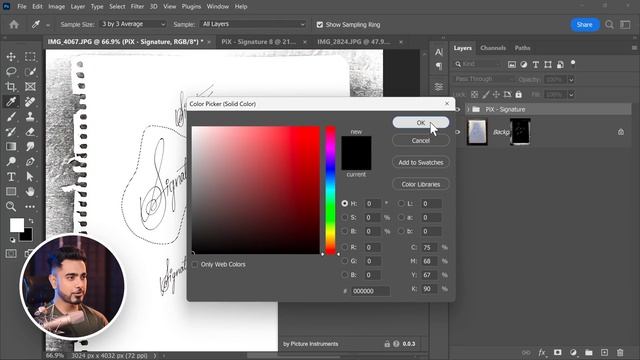640x360 pixels.
Task: Swap foreground and background colors
Action: tap(31, 221)
